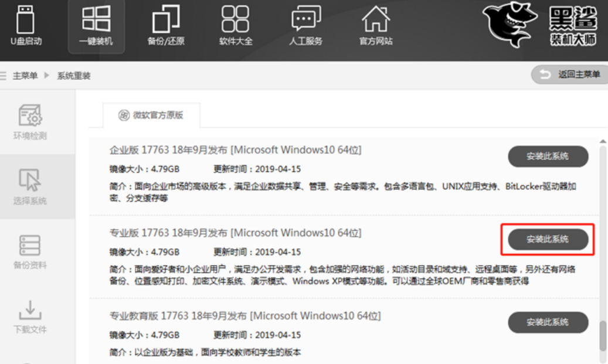Open the 备份/还原 backup and restore section
This screenshot has width=608, height=364.
coord(166,26)
